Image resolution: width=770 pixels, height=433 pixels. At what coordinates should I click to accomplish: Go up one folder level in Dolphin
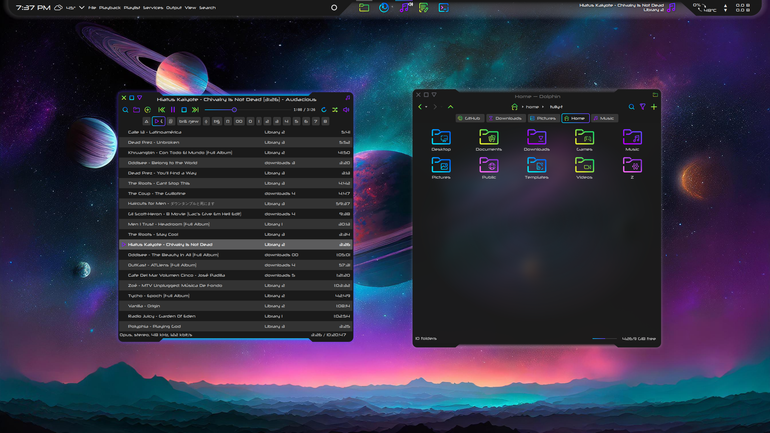(450, 107)
